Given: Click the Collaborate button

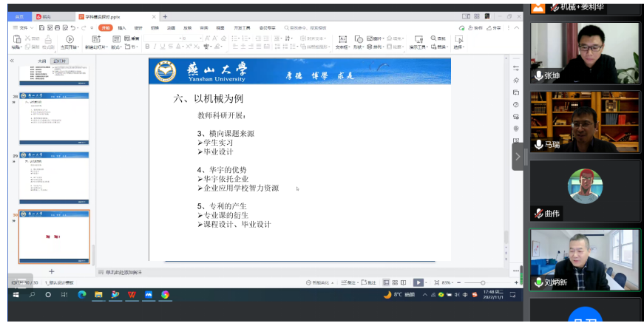Looking at the screenshot, I should 475,28.
